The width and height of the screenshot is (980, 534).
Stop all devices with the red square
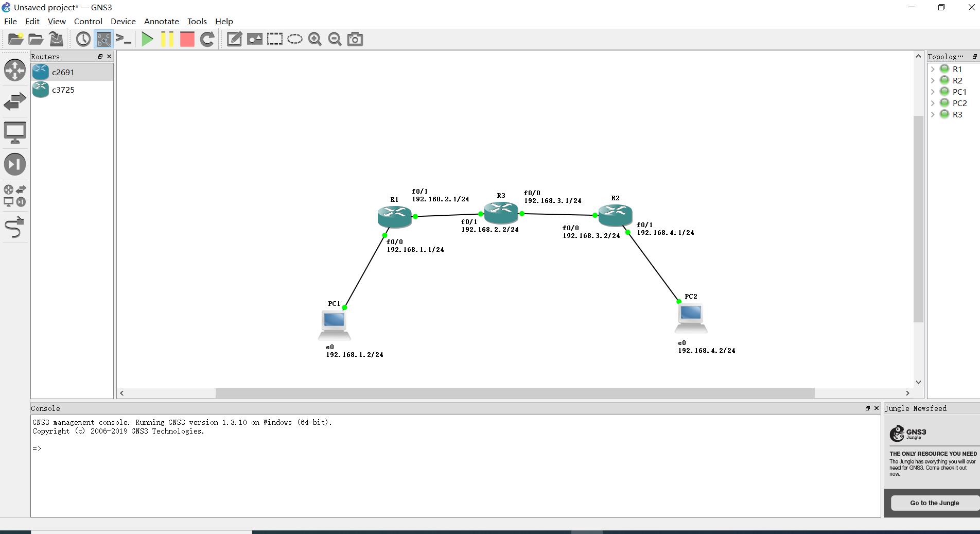[187, 39]
